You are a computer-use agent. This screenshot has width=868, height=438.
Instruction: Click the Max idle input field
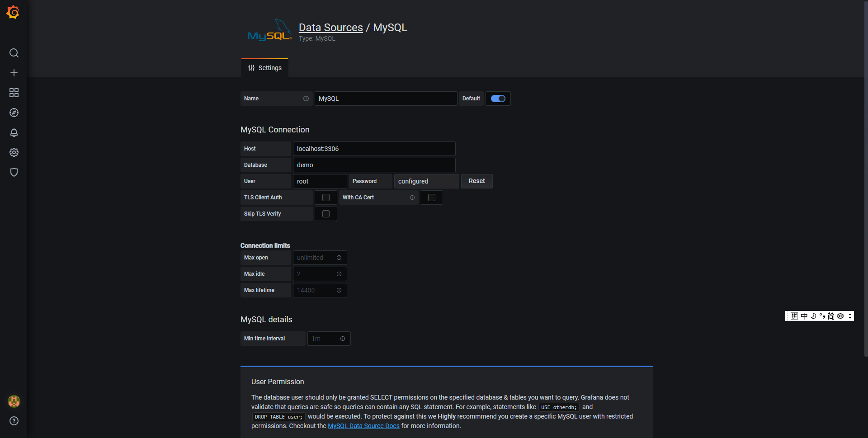point(320,274)
